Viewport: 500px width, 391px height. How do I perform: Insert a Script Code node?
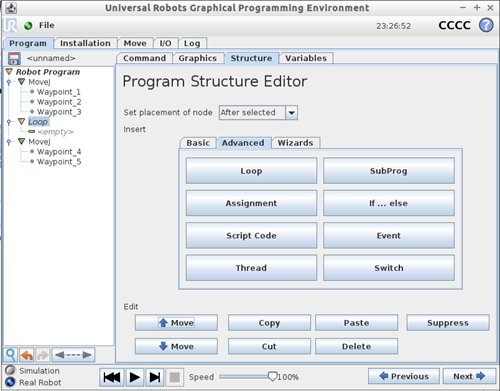point(251,235)
